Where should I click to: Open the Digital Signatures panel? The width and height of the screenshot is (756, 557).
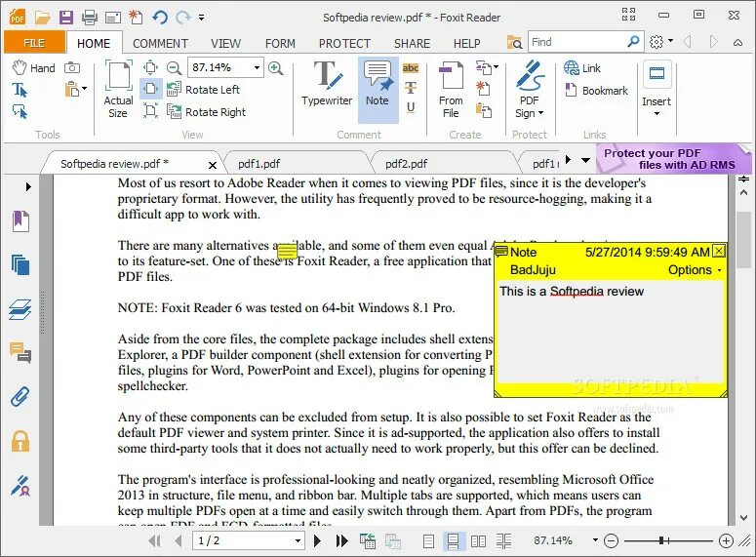[x=20, y=485]
